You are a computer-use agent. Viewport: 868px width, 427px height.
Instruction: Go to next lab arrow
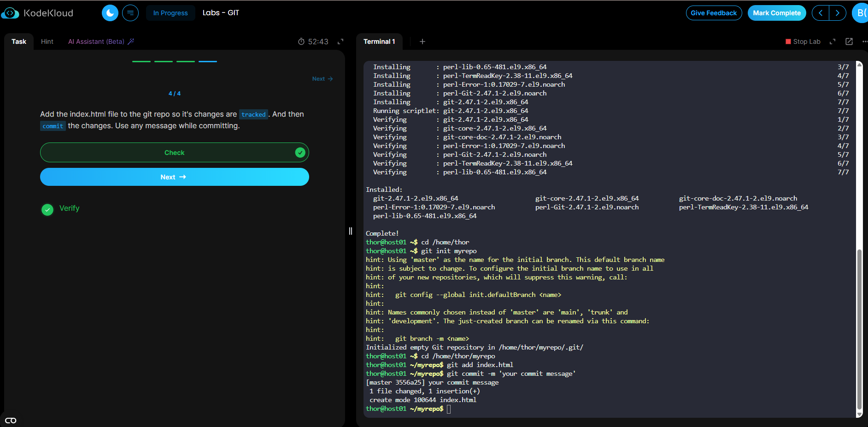pos(837,13)
